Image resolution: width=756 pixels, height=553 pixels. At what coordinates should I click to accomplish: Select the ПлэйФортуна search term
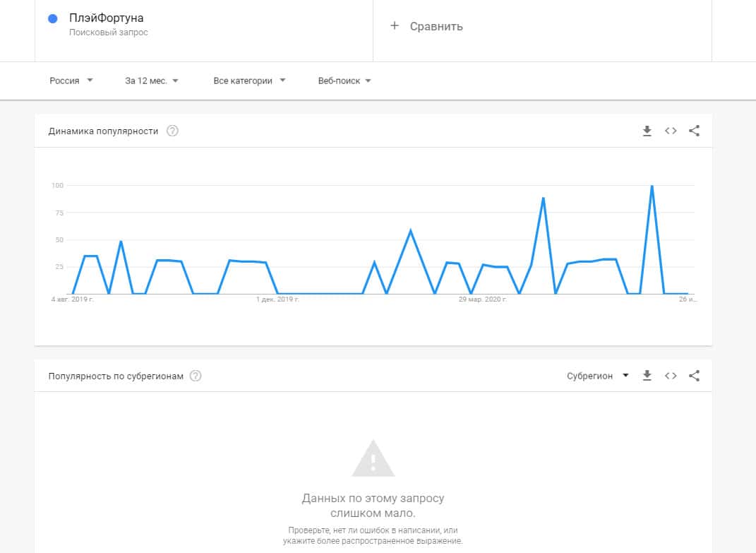(x=106, y=18)
